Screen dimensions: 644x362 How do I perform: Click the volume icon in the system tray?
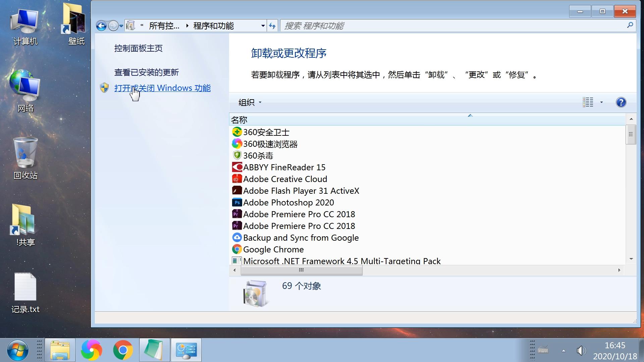(x=581, y=350)
